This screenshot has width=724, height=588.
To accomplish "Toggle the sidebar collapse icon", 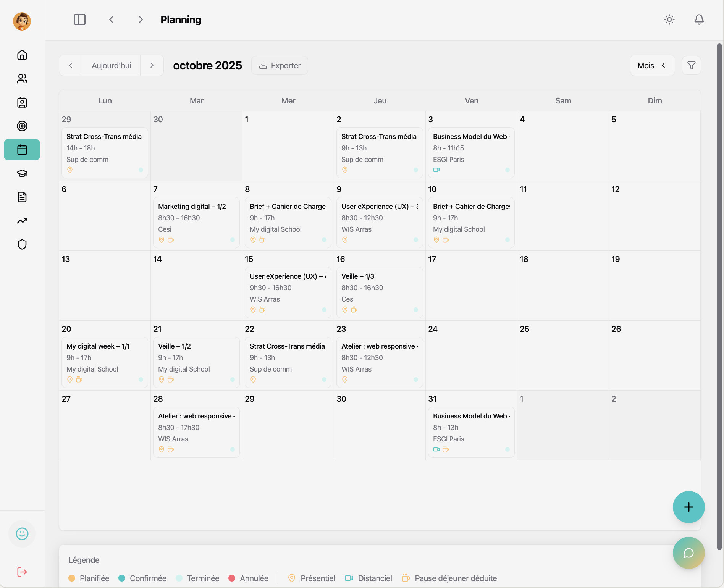I will point(79,19).
